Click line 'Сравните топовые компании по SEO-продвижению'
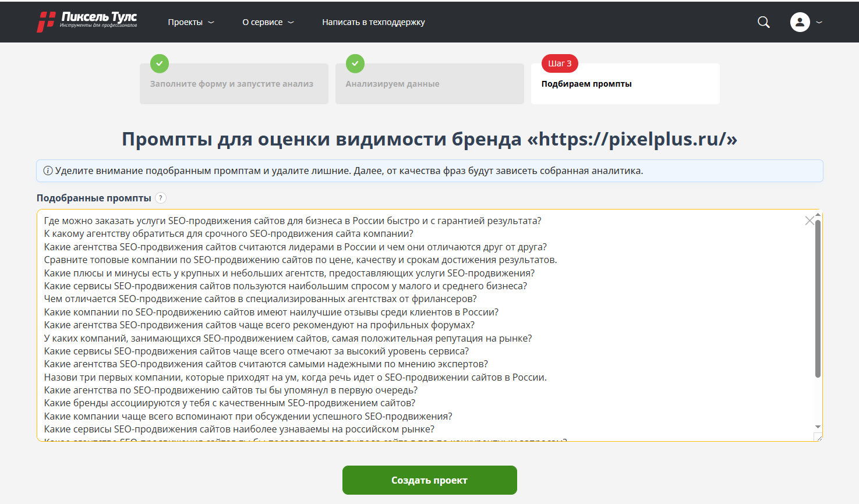Viewport: 859px width, 504px height. coord(301,260)
